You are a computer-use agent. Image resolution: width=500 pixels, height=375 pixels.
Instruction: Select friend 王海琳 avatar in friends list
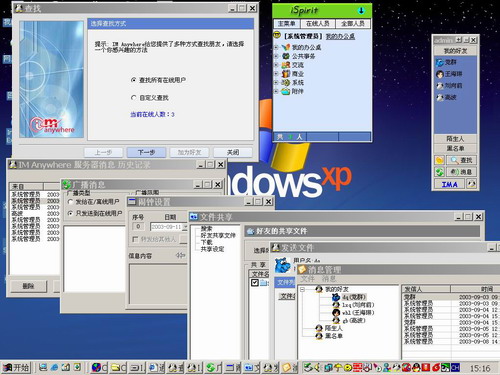440,74
